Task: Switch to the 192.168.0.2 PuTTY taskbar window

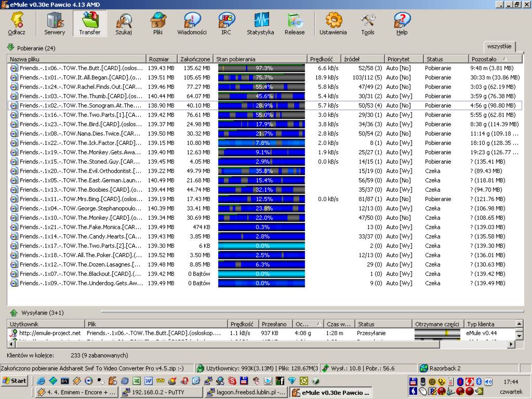Action: 162,392
